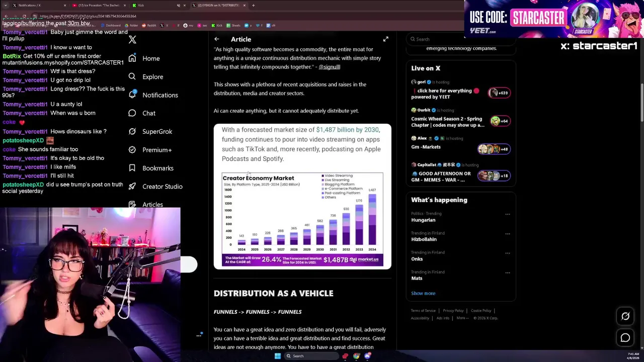The image size is (644, 362).
Task: Click the +639 listeners badge
Action: (x=499, y=93)
